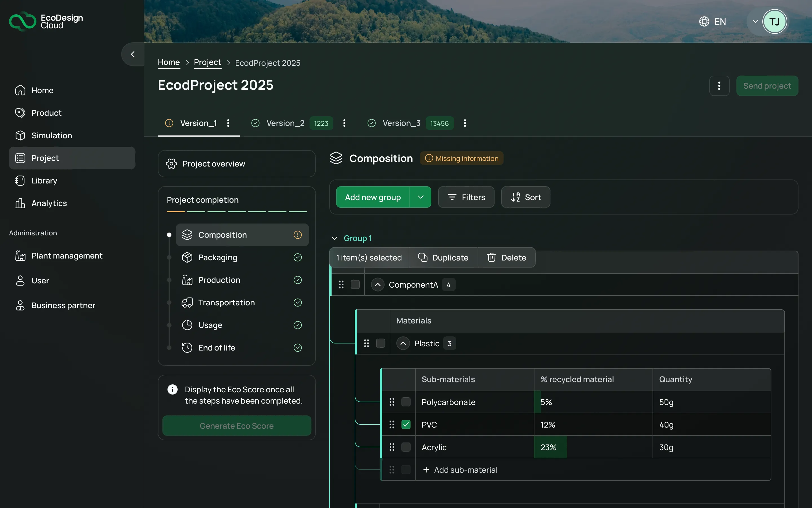Open the Filters button

[466, 197]
